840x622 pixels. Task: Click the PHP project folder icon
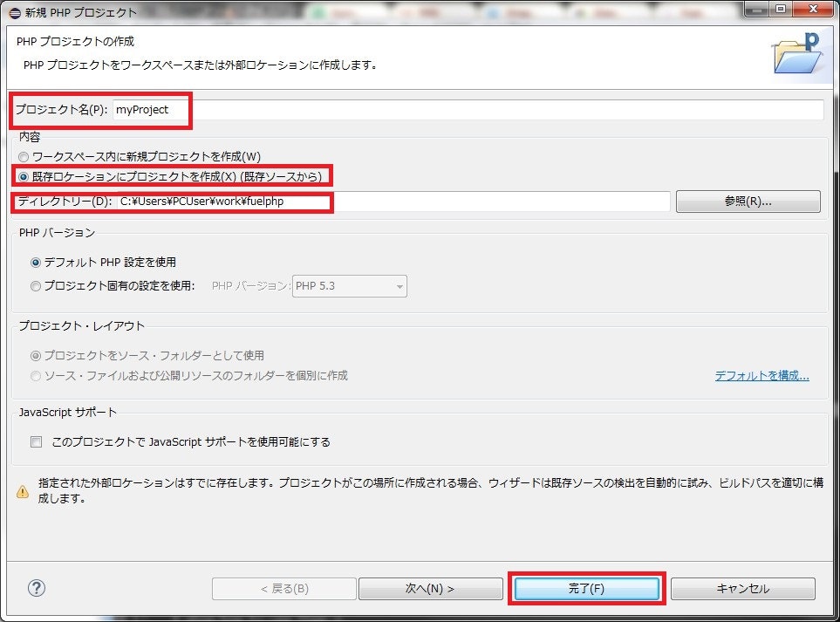(x=796, y=53)
